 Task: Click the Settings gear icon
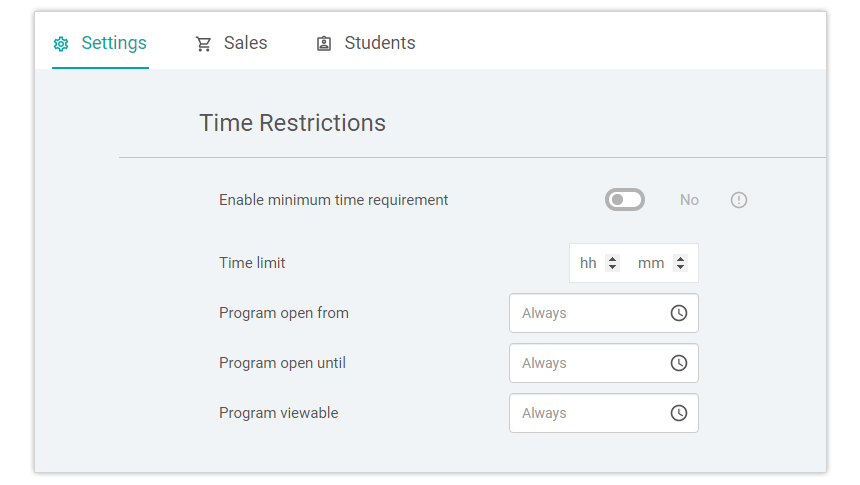coord(61,44)
